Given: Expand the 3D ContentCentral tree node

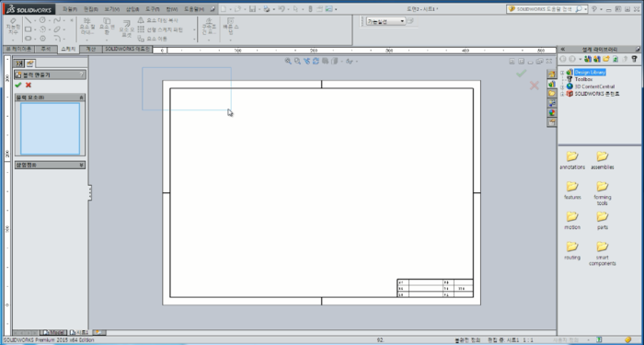Looking at the screenshot, I should tap(562, 86).
